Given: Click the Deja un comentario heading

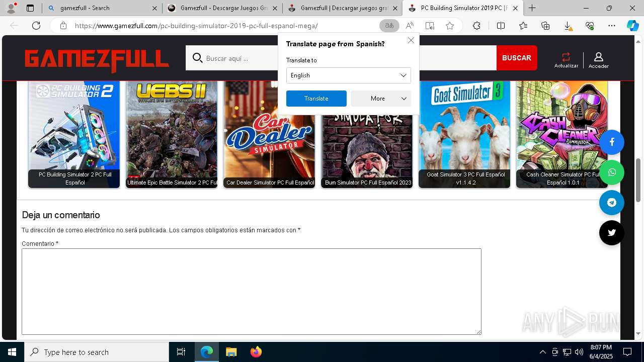Looking at the screenshot, I should tap(61, 215).
